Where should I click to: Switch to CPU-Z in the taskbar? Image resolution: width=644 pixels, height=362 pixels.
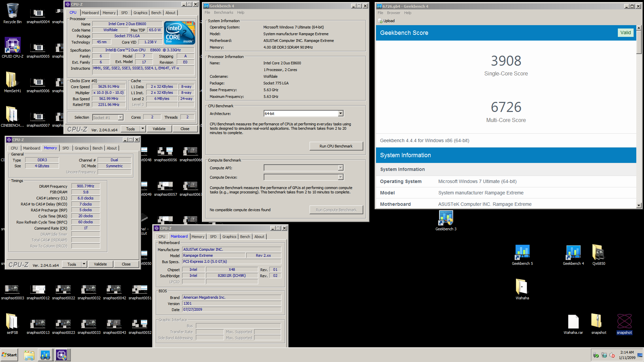61,355
